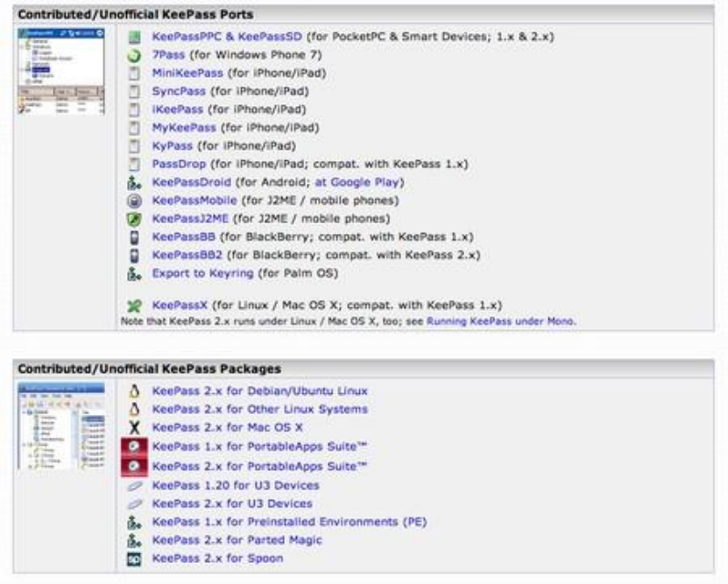Click the Mac OS X icon
Viewport: 728px width, 584px height.
pyautogui.click(x=134, y=427)
